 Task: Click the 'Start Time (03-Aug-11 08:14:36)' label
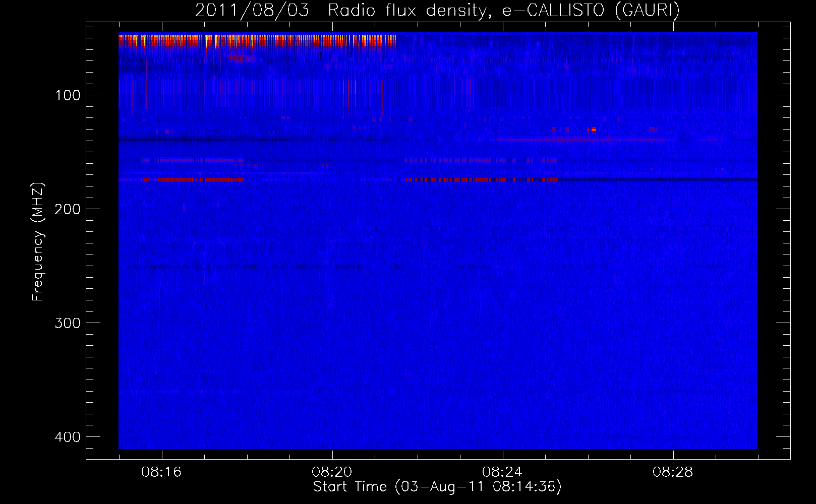437,487
